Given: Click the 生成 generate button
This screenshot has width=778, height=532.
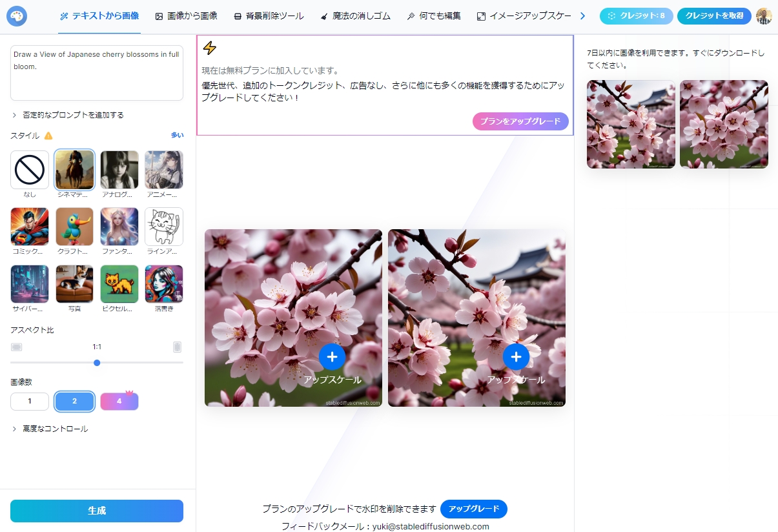Looking at the screenshot, I should coord(97,511).
